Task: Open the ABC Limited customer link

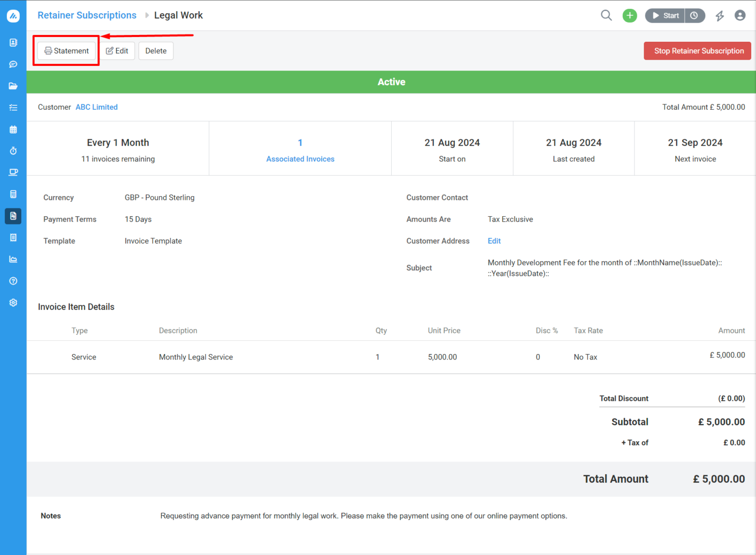Action: pos(96,107)
